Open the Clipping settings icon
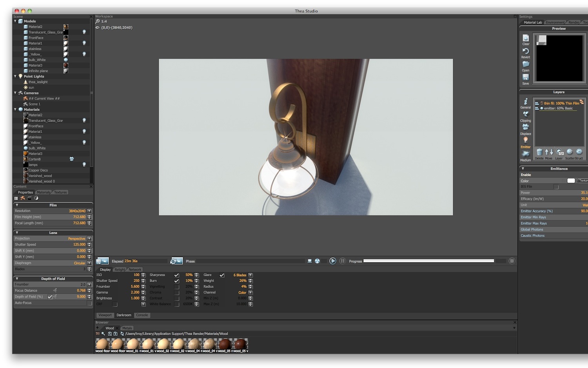Viewport: 588px width, 368px height. [526, 114]
